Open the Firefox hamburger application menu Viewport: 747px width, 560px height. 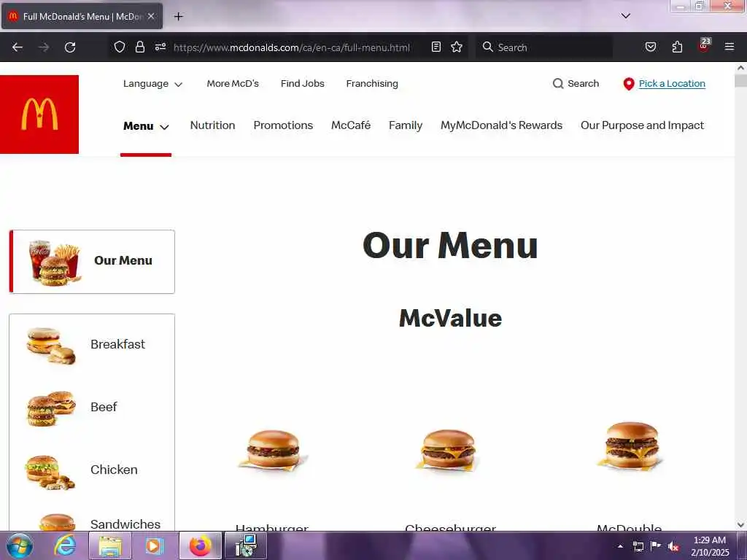[729, 47]
